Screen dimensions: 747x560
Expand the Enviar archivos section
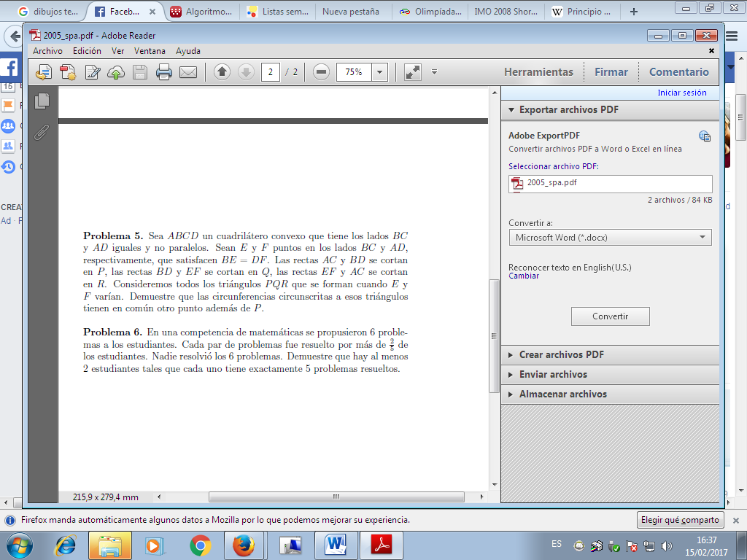(x=552, y=375)
